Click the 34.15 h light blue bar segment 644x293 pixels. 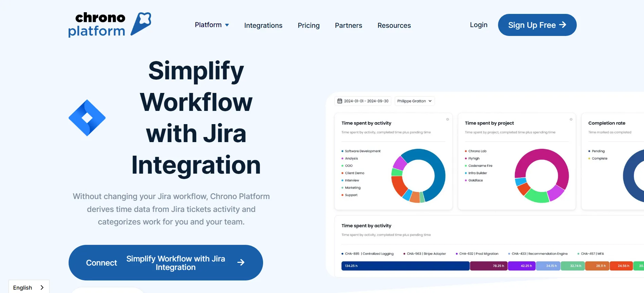pyautogui.click(x=548, y=266)
